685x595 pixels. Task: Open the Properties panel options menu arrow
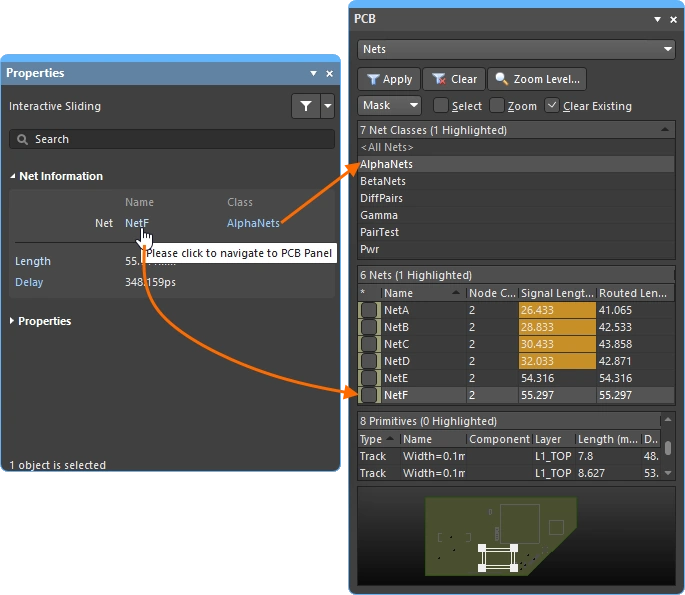click(313, 73)
